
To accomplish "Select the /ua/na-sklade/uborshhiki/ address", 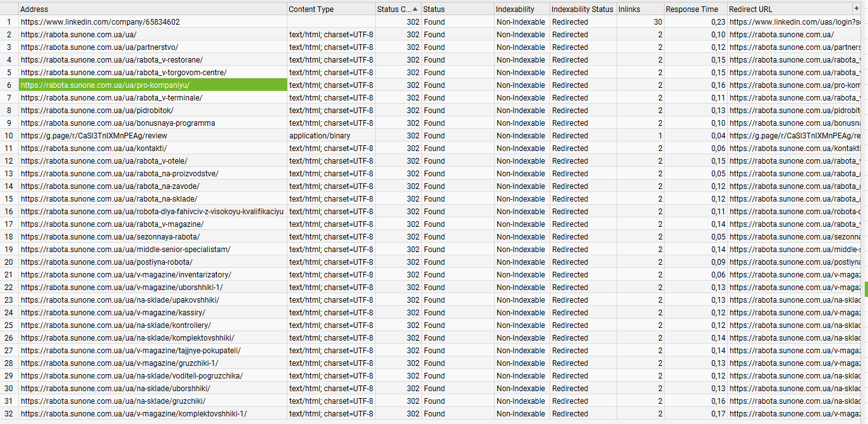I will [x=115, y=389].
